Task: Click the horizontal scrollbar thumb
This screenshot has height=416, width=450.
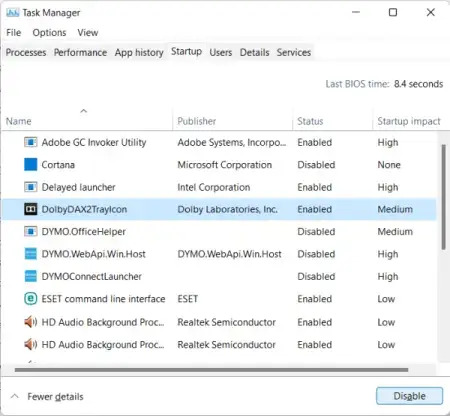Action: point(211,370)
